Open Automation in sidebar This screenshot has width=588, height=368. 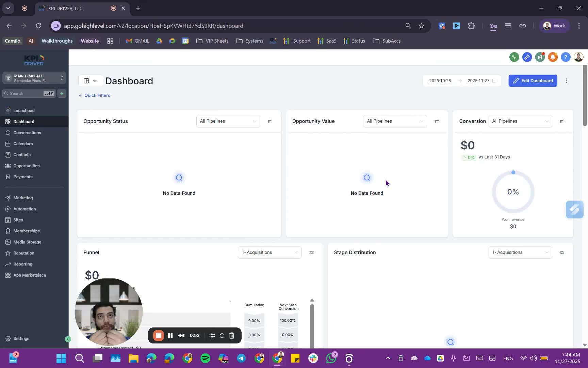[34, 209]
